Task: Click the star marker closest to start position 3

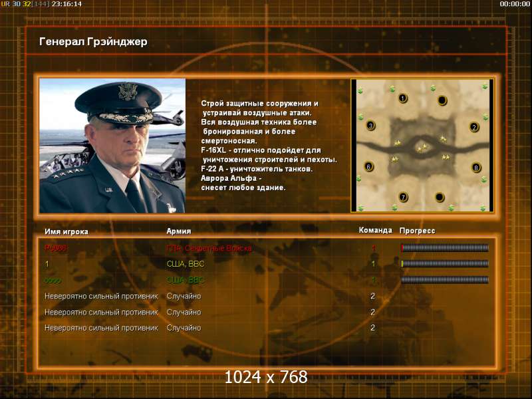Action: [x=397, y=143]
